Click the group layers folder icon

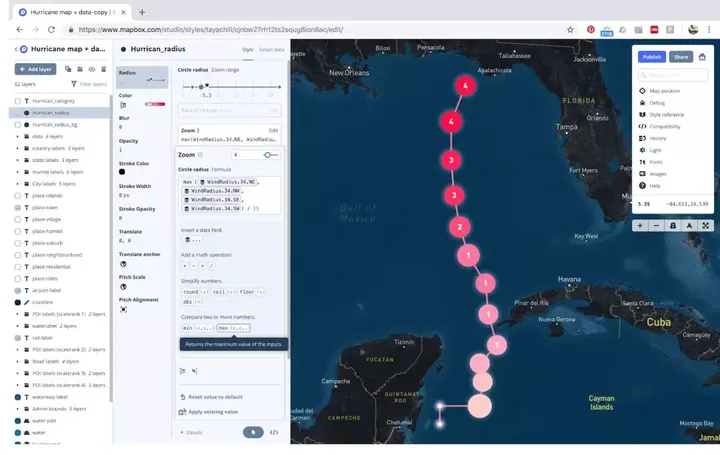pyautogui.click(x=79, y=69)
